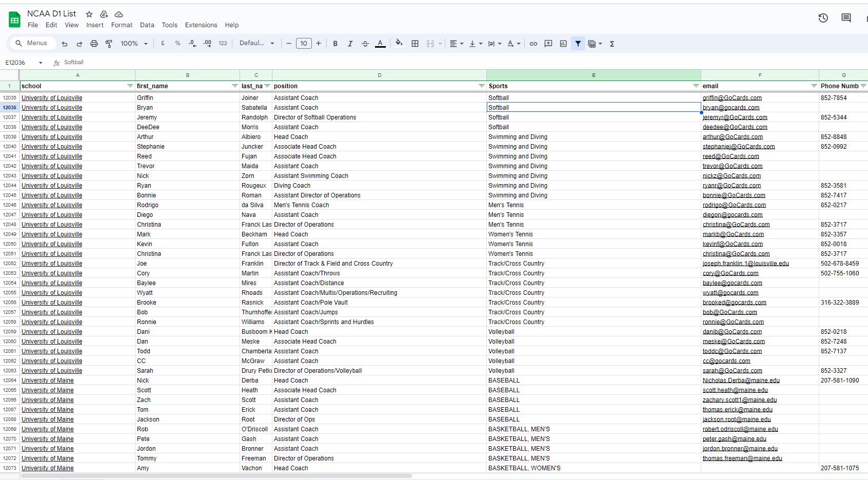Insert a comment
Image resolution: width=868 pixels, height=480 pixels.
[x=548, y=44]
